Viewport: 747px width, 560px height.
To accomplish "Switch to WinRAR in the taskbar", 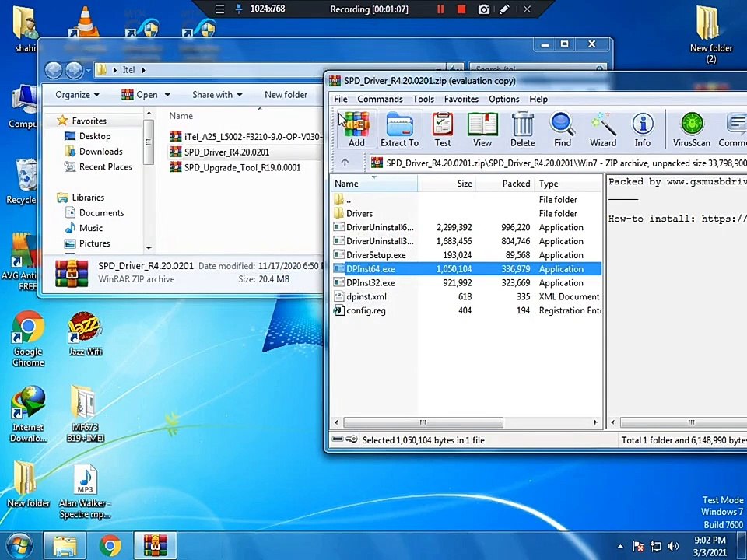I will pyautogui.click(x=156, y=546).
